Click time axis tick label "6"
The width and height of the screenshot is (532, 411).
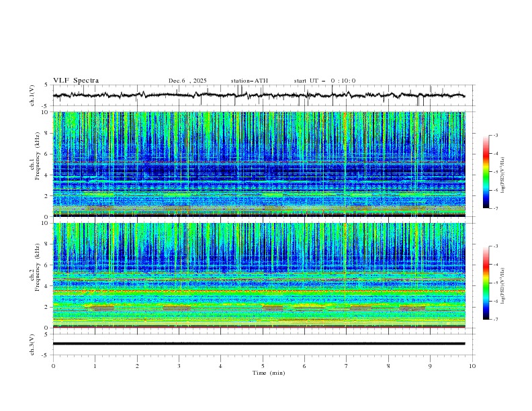pyautogui.click(x=304, y=366)
